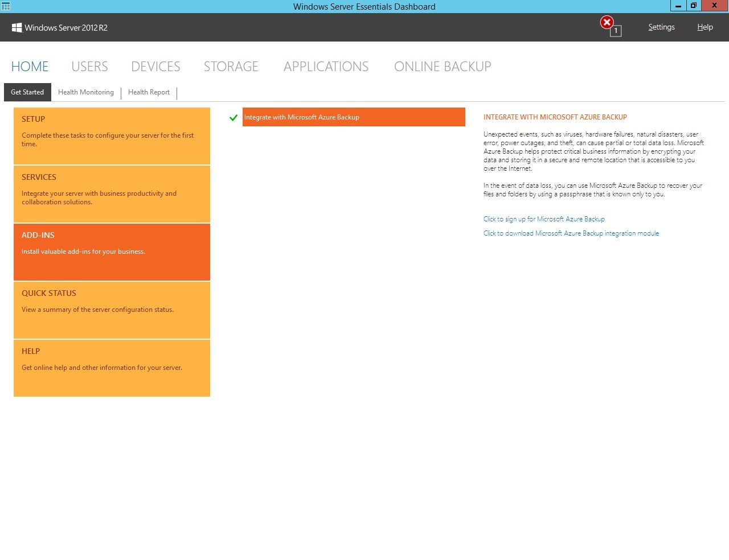Select the ADD-INS category tile
Viewport: 729px width, 560px height.
pyautogui.click(x=112, y=252)
